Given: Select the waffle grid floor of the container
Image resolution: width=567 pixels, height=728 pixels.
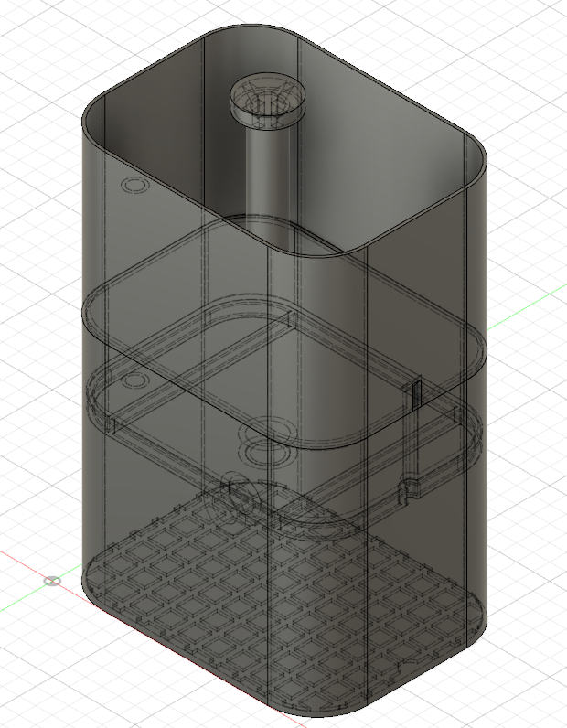Looking at the screenshot, I should pos(284,596).
